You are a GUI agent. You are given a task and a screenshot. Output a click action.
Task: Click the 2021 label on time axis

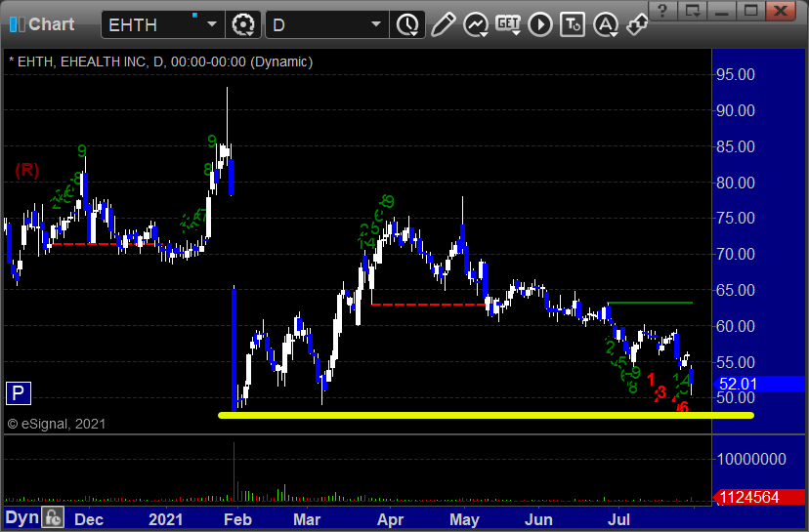coord(166,519)
